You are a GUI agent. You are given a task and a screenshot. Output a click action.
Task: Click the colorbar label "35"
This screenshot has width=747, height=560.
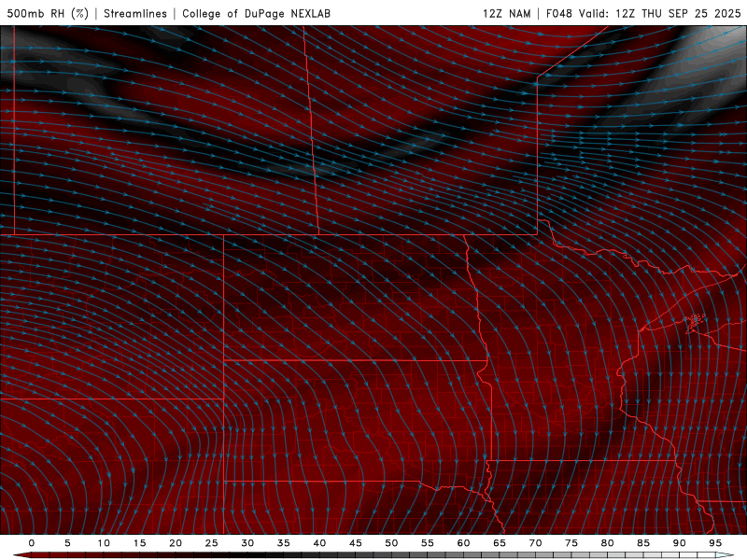coord(284,543)
